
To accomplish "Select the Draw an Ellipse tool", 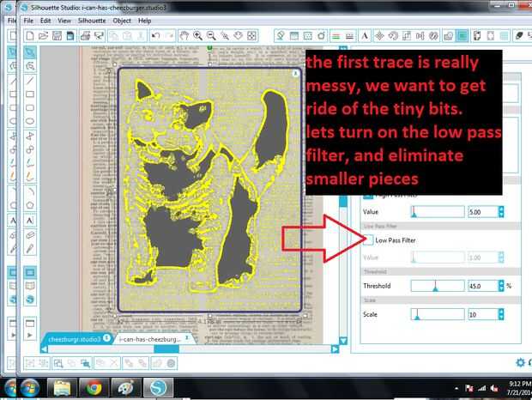I will [30, 121].
